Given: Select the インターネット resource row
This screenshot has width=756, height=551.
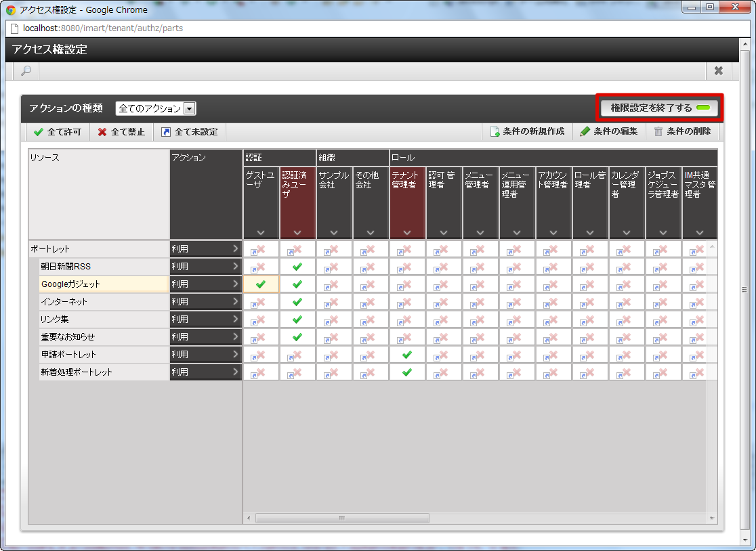Looking at the screenshot, I should (104, 301).
